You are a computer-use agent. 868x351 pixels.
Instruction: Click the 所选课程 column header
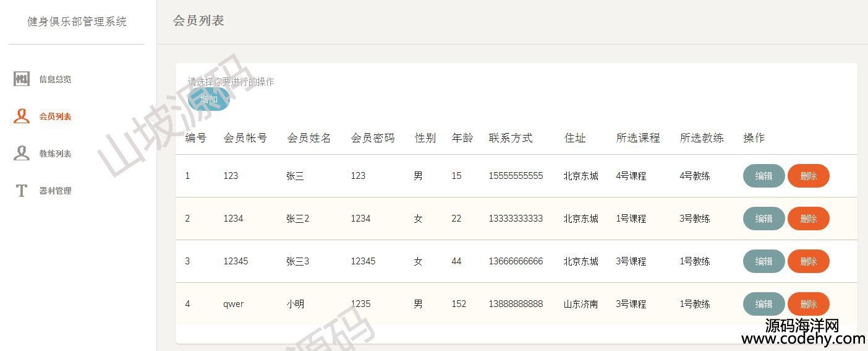638,138
